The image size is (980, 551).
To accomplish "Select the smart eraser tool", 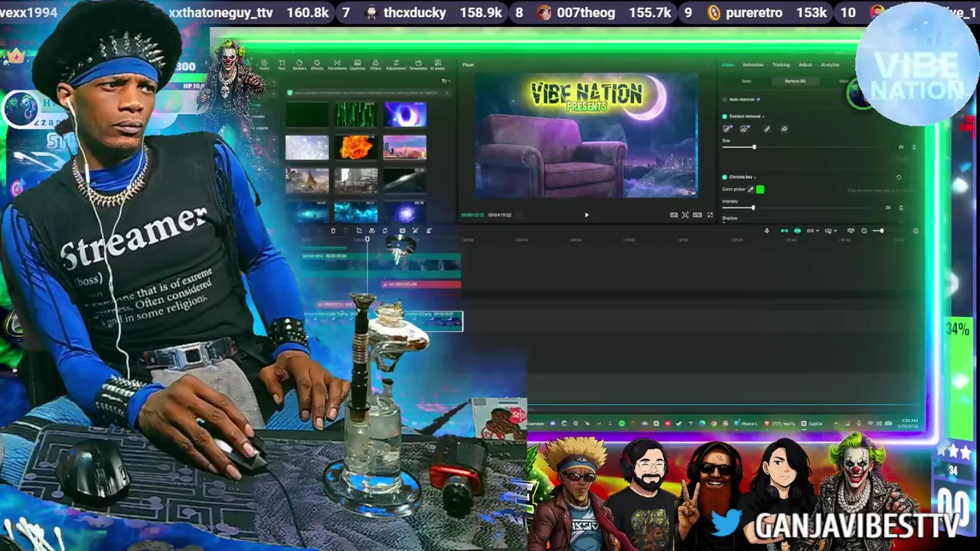I will (x=744, y=129).
